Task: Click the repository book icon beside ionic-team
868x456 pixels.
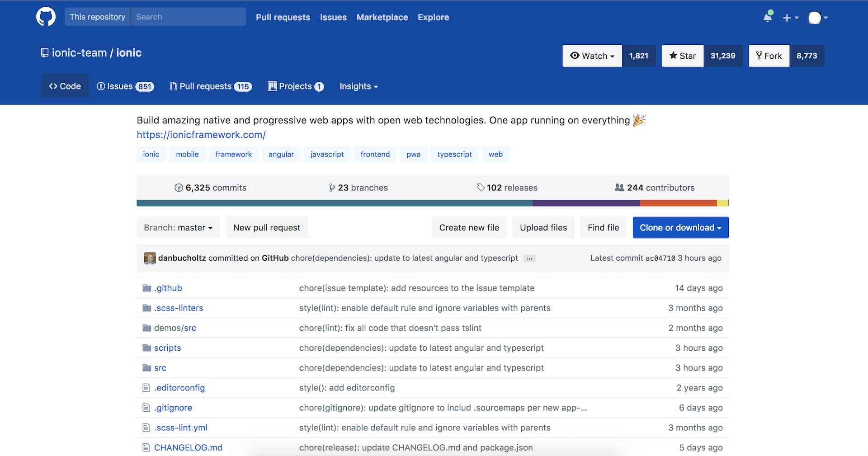Action: coord(45,53)
